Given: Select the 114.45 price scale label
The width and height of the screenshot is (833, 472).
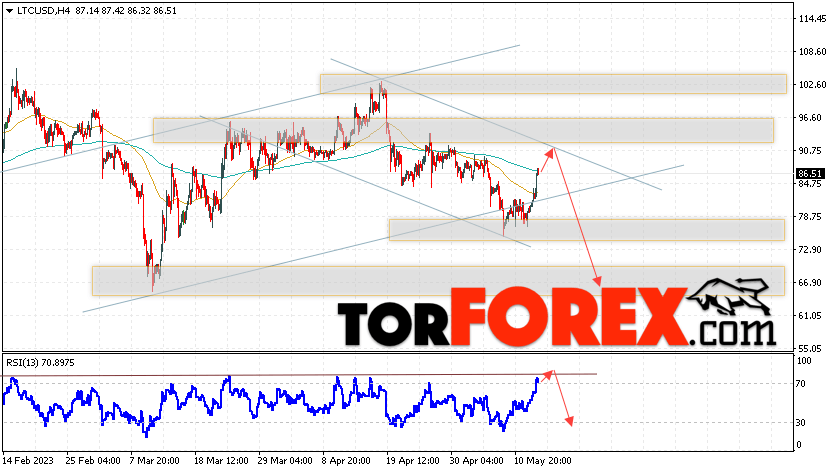Looking at the screenshot, I should pyautogui.click(x=812, y=19).
